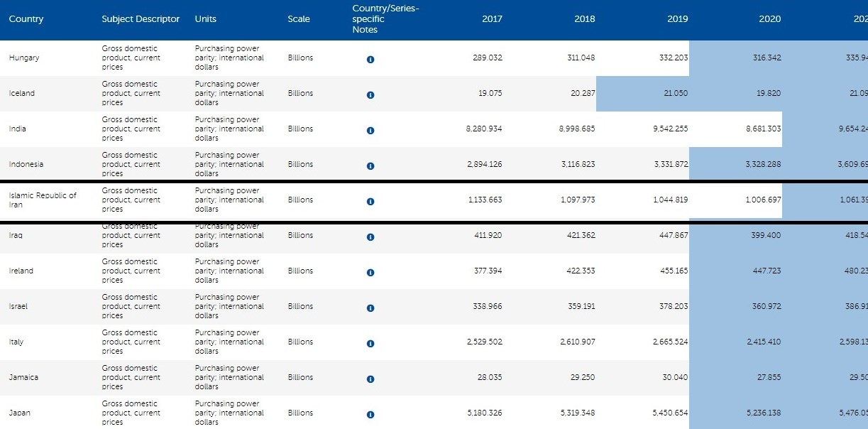
Task: Select India's 2020 value 8,681.303
Action: (764, 129)
